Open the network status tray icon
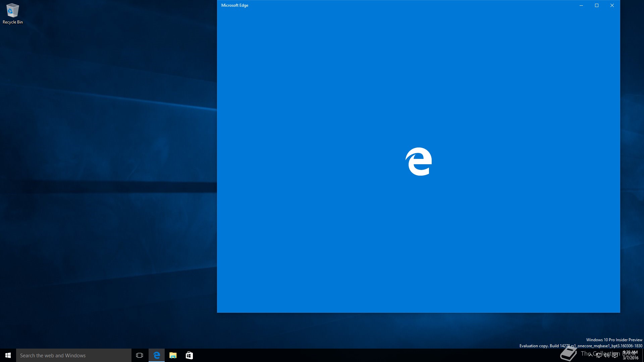This screenshot has height=362, width=644. point(598,355)
